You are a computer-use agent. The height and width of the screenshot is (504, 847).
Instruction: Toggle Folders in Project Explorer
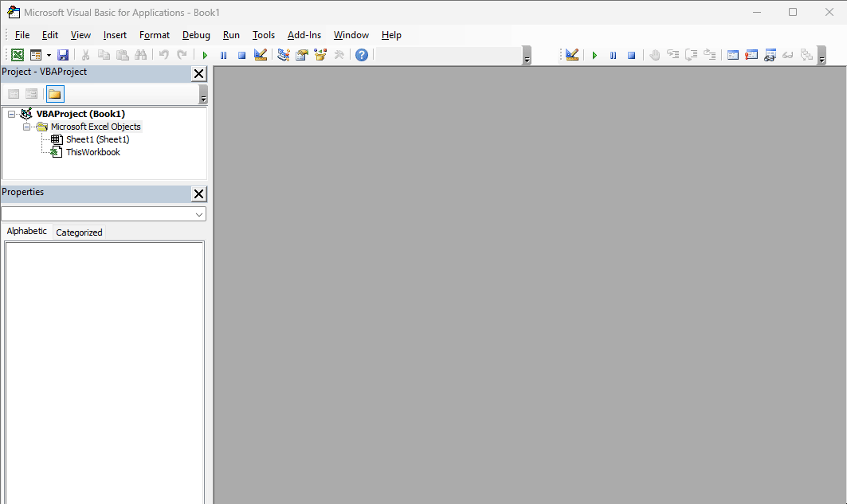54,94
